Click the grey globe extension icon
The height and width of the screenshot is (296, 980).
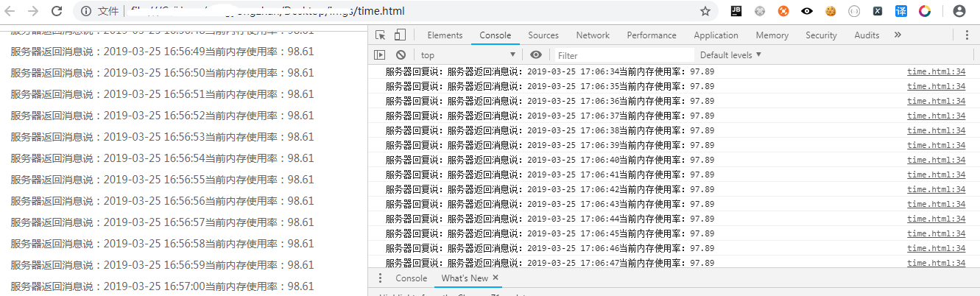[760, 11]
